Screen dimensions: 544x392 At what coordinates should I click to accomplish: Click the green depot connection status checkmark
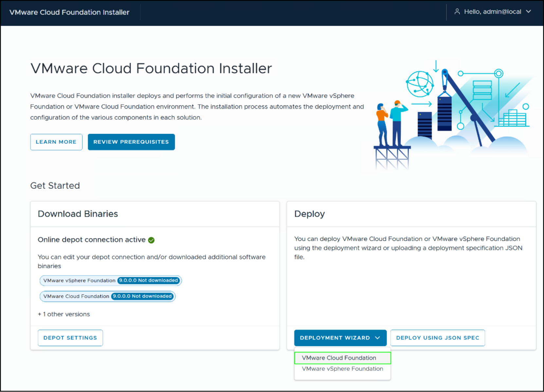[151, 240]
